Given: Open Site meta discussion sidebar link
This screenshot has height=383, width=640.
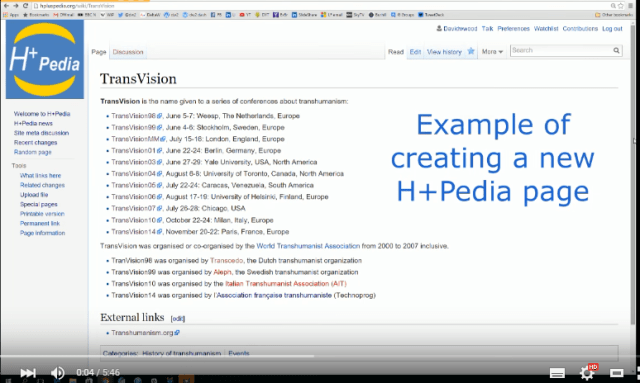Looking at the screenshot, I should click(x=41, y=133).
